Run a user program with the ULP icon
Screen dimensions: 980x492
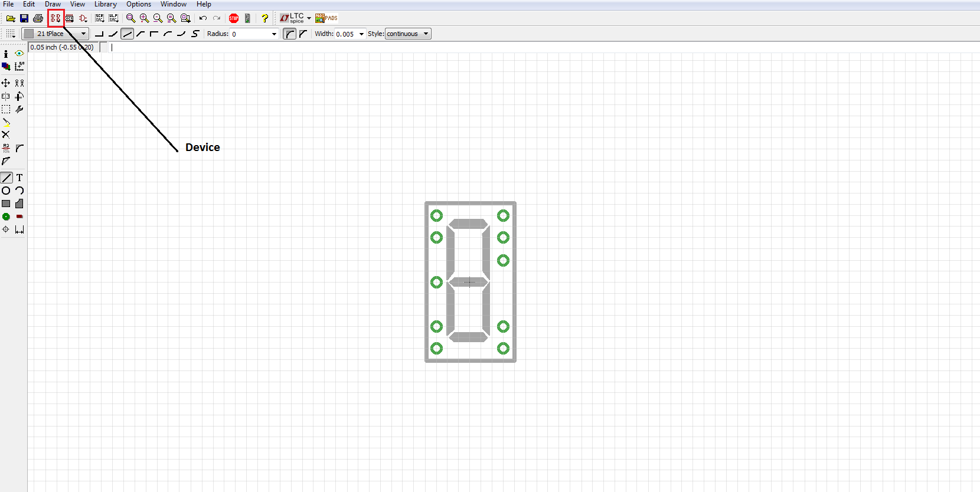tap(114, 18)
